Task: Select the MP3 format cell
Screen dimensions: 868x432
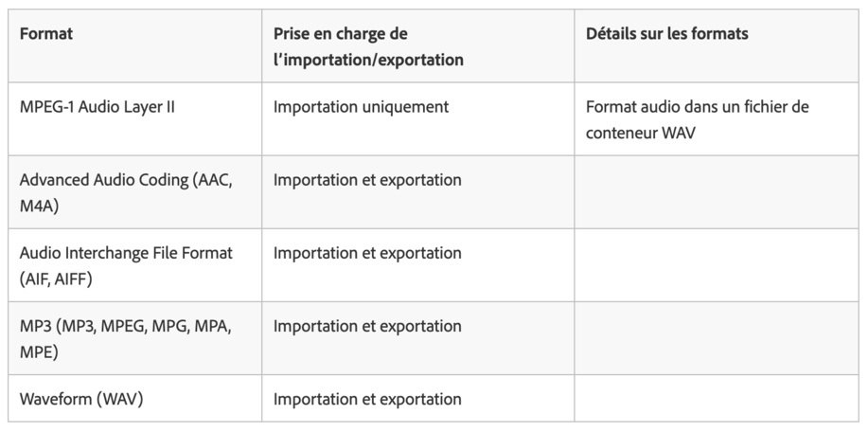Action: (x=125, y=338)
